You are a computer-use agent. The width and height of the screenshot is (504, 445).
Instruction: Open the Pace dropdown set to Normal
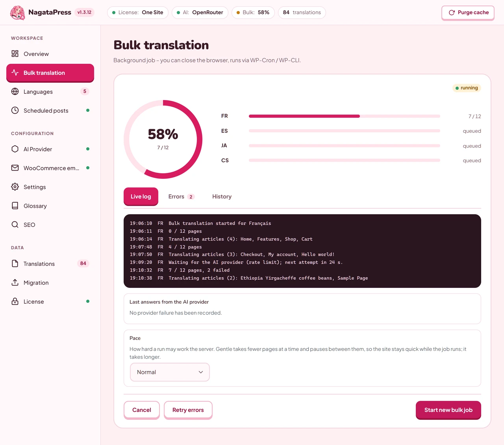[x=170, y=372]
